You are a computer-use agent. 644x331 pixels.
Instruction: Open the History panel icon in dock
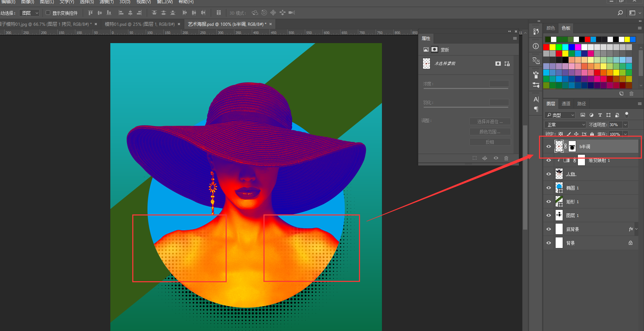[536, 31]
